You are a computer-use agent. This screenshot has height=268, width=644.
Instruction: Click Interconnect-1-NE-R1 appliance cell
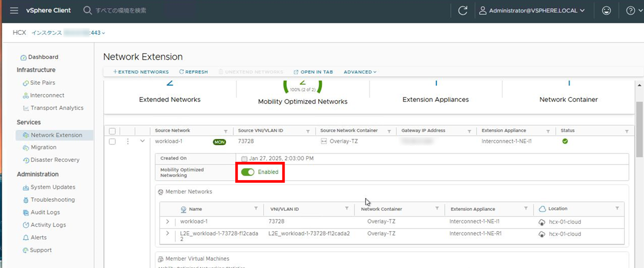click(x=475, y=234)
